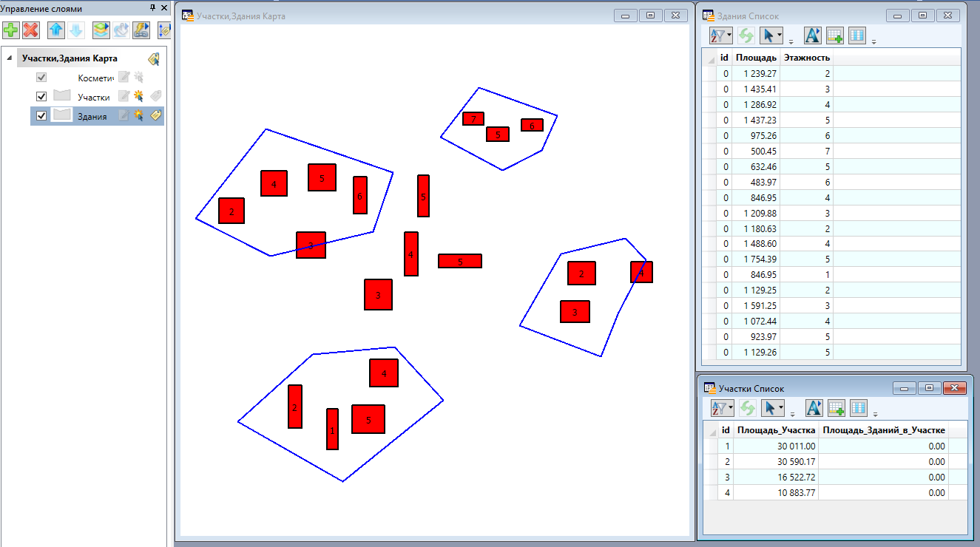This screenshot has width=980, height=547.
Task: Click auto-label tag icon on Участки,Здания Карта row
Action: (154, 59)
